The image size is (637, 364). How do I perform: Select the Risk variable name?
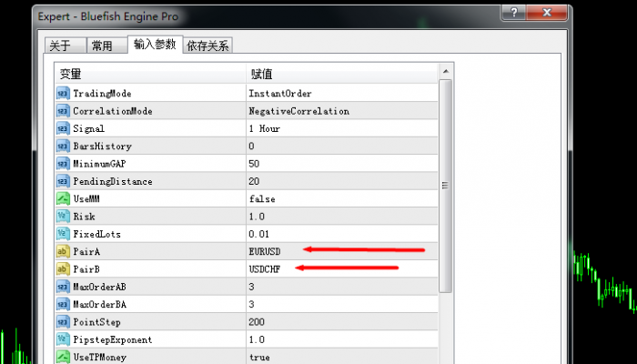click(x=84, y=217)
